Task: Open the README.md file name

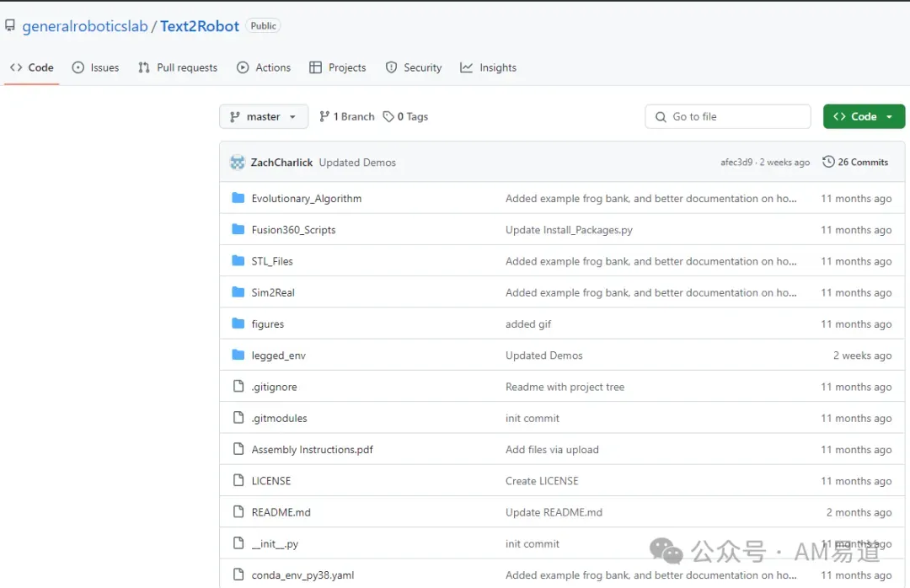Action: pyautogui.click(x=281, y=512)
